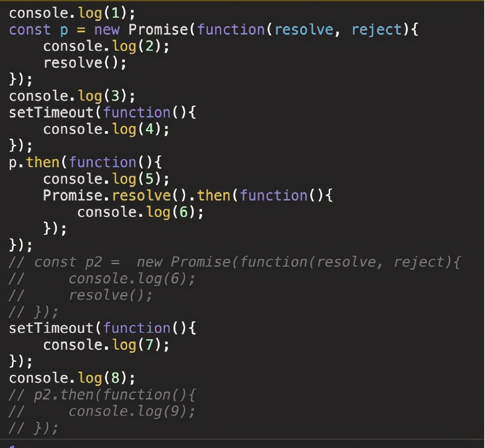This screenshot has height=448, width=485.
Task: Place cursor on console.log(2); line
Action: pos(106,46)
